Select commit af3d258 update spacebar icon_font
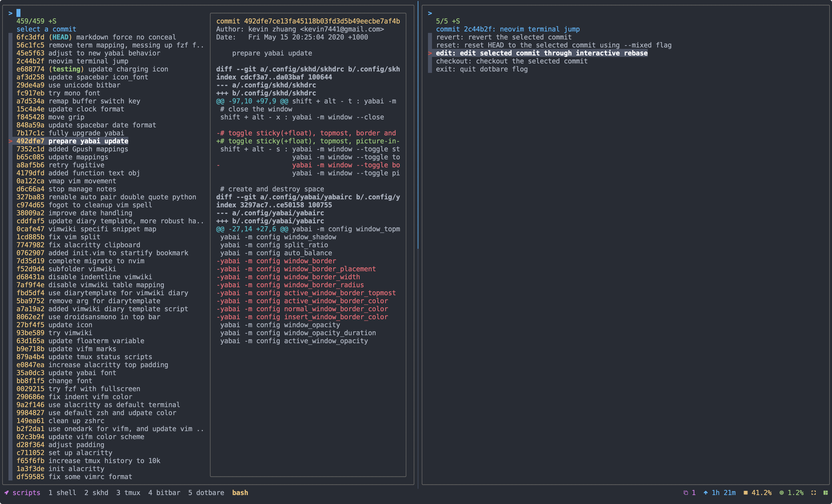This screenshot has height=504, width=832. click(82, 77)
